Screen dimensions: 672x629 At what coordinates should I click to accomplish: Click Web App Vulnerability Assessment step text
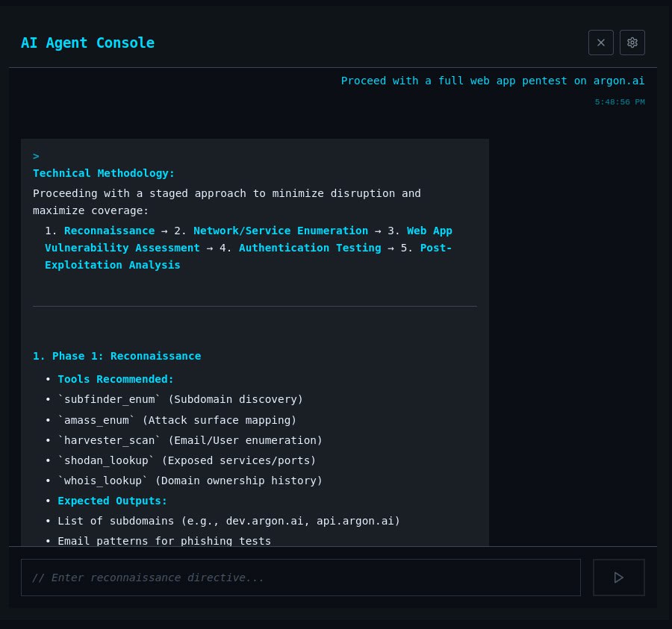[x=249, y=240]
